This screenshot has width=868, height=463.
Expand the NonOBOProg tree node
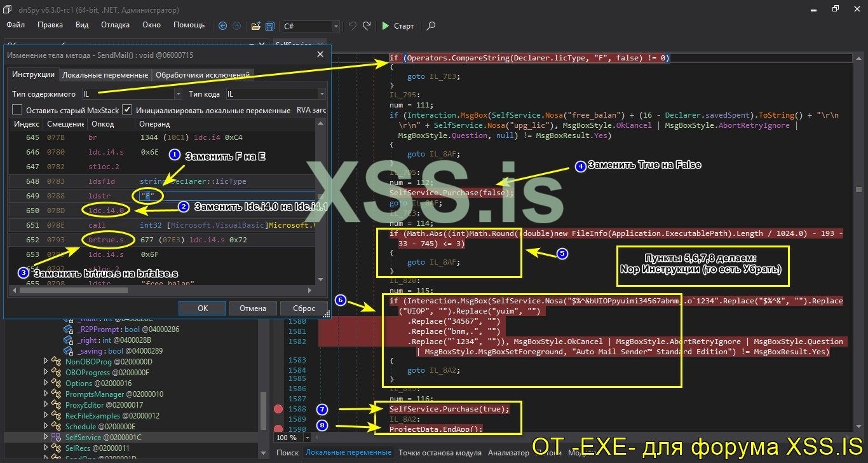coord(46,362)
